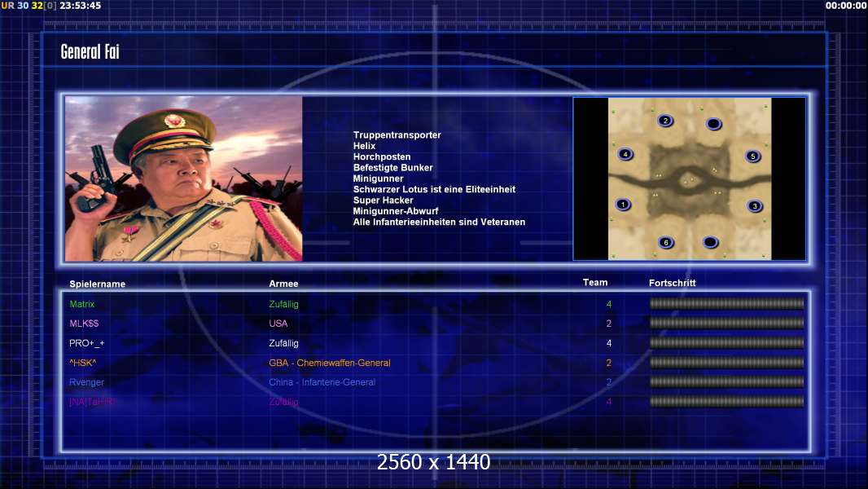Click start position 2 on the map

click(x=665, y=120)
